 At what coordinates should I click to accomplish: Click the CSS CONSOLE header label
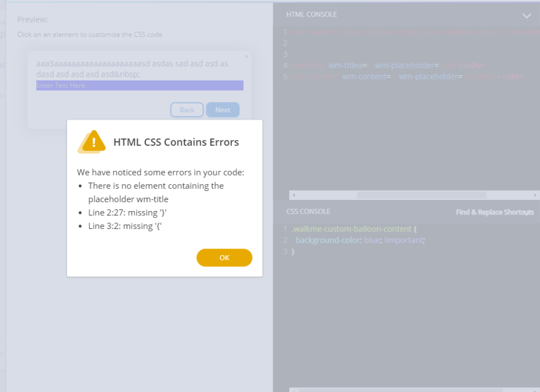click(x=308, y=212)
